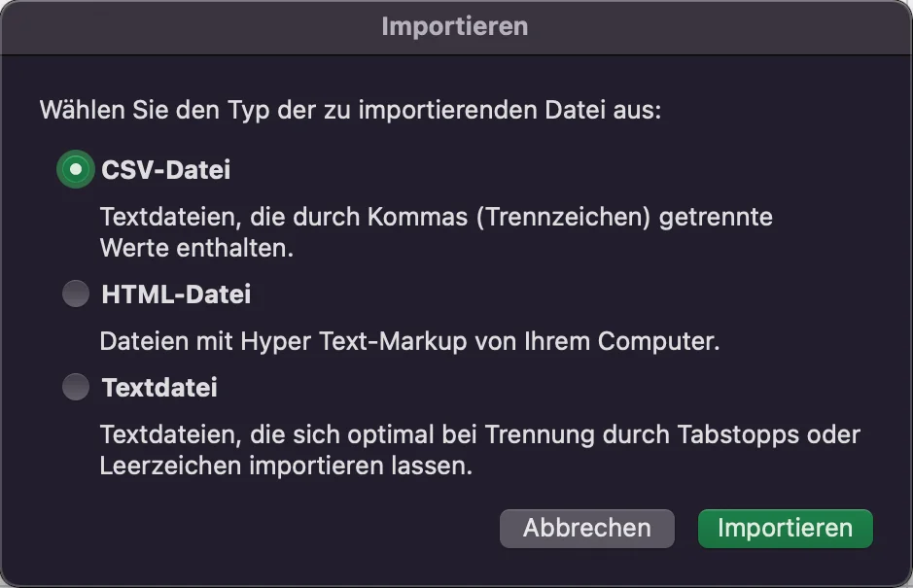Cancel the dialog via Abbrechen
Screen dimensions: 913x588
tap(586, 528)
